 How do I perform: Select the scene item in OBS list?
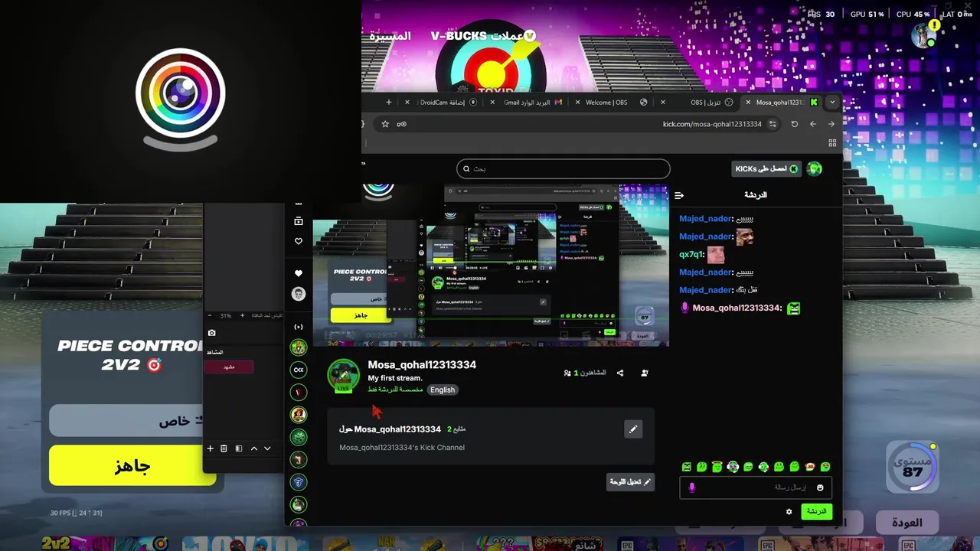(228, 367)
